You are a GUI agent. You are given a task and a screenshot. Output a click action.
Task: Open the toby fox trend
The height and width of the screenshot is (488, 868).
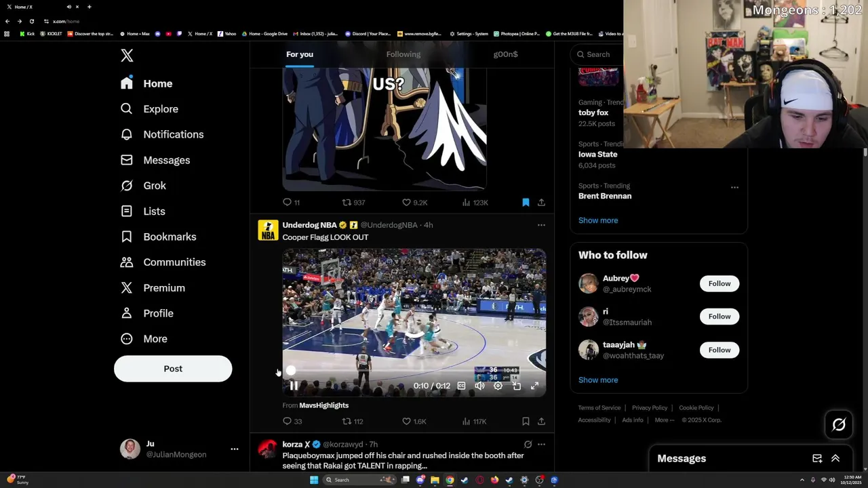pos(593,113)
